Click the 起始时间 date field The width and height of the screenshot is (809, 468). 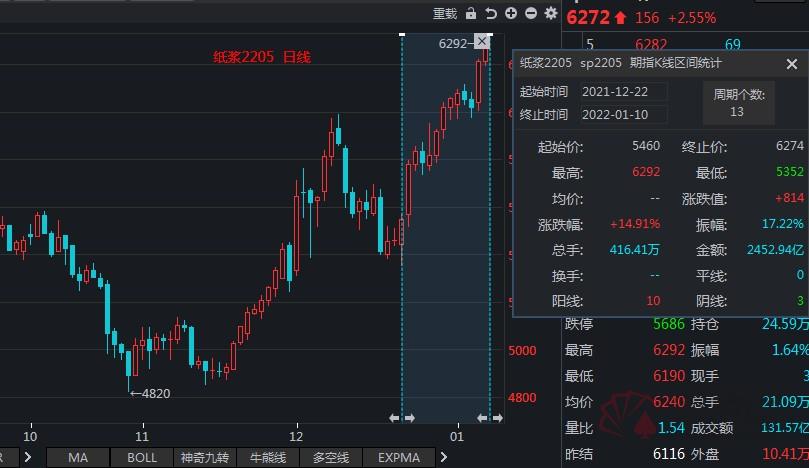point(623,92)
